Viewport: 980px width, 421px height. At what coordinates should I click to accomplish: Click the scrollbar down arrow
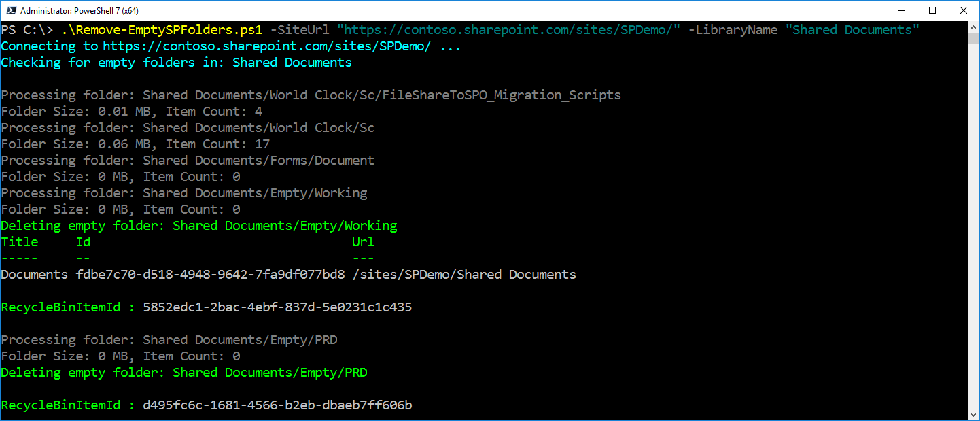[x=973, y=415]
